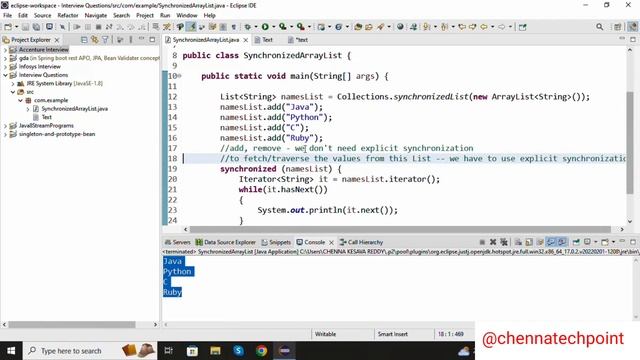Select the singleton-and-prototype-bean project
Screen dimensions: 640x360
click(57, 134)
